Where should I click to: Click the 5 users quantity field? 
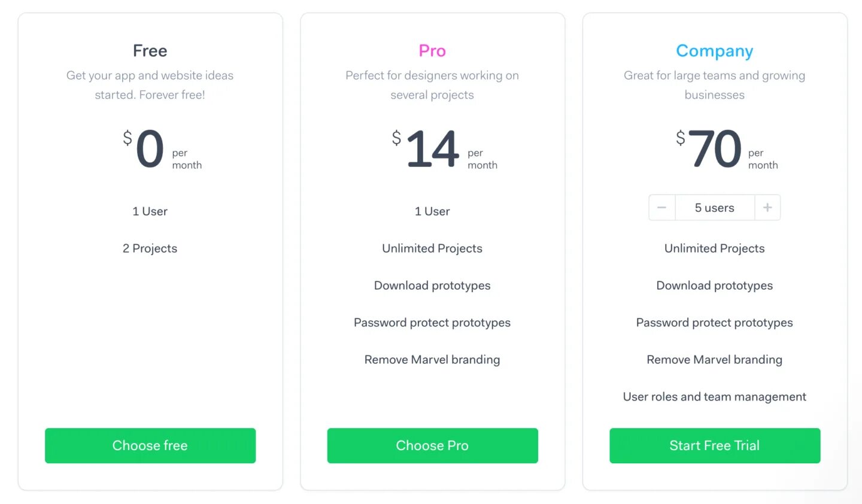click(x=715, y=208)
